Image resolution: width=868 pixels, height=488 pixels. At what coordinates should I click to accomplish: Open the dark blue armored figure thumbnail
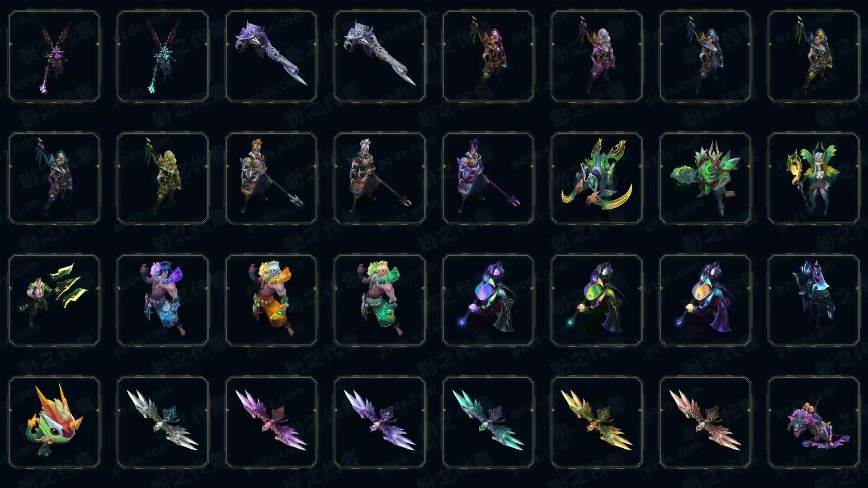tap(814, 300)
